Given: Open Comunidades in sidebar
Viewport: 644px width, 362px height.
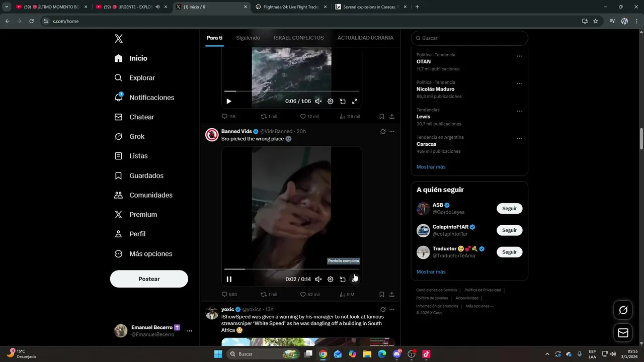Looking at the screenshot, I should [143, 195].
